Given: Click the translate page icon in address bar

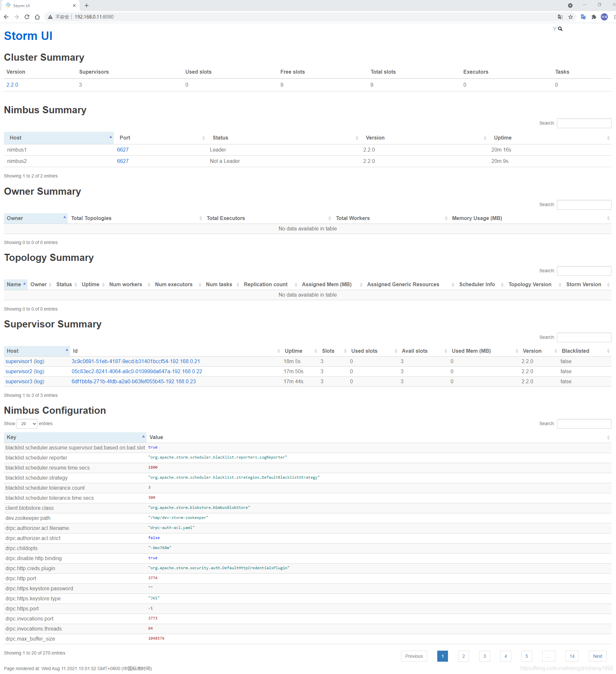Looking at the screenshot, I should point(560,17).
